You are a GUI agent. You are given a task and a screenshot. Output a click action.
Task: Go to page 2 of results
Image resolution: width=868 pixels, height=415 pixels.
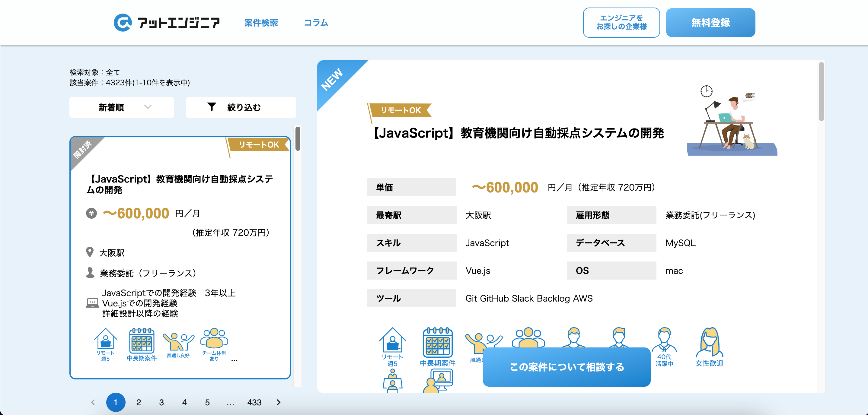[x=139, y=402]
